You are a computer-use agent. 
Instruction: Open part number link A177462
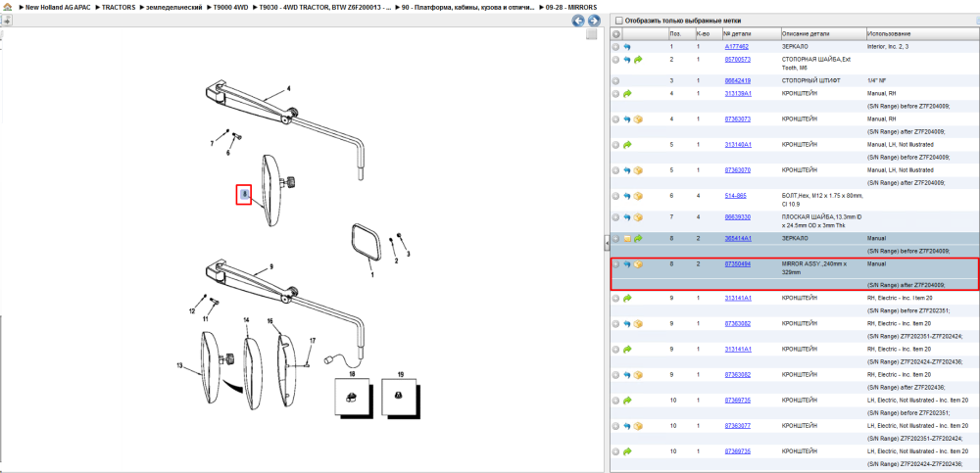tap(736, 47)
